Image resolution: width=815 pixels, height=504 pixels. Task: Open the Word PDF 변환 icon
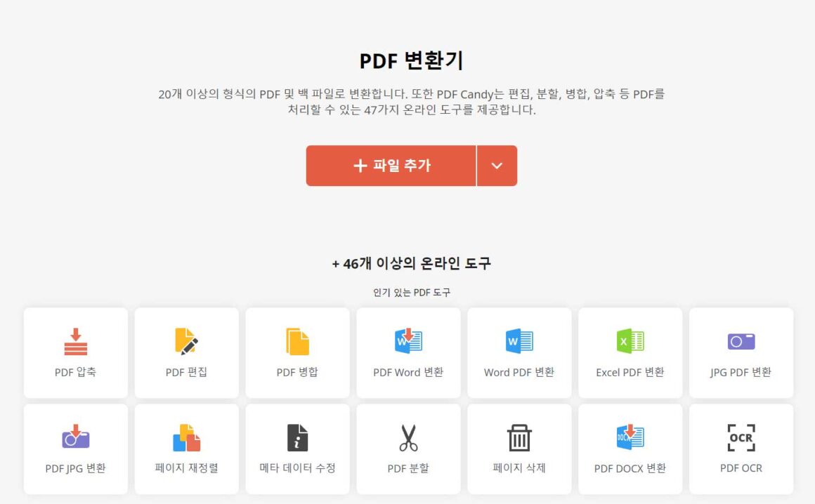[x=519, y=341]
